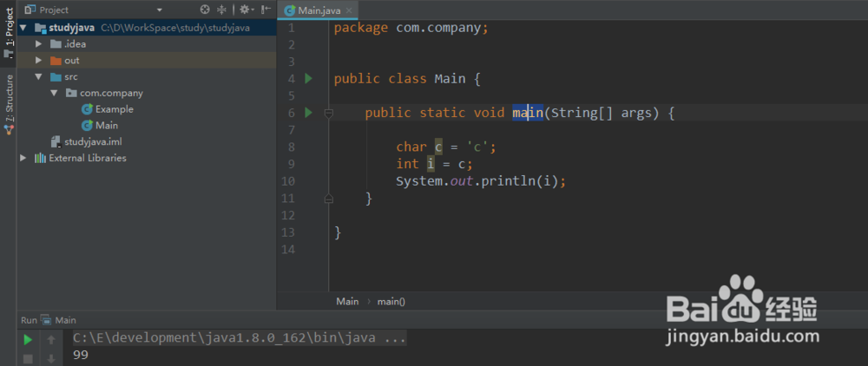
Task: Select the Main tab in Run panel
Action: pos(65,320)
